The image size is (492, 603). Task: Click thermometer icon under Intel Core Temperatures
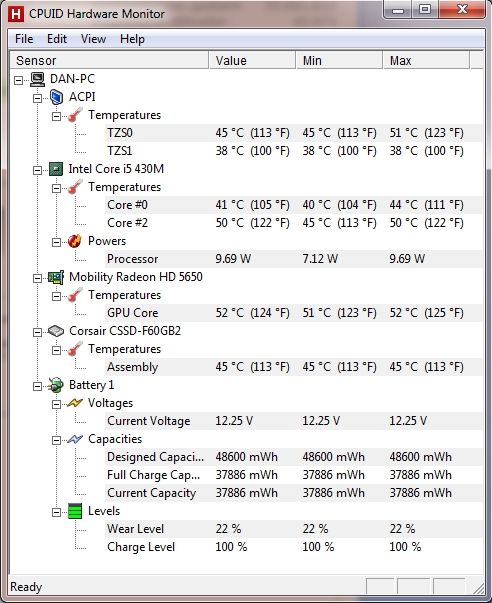point(75,187)
